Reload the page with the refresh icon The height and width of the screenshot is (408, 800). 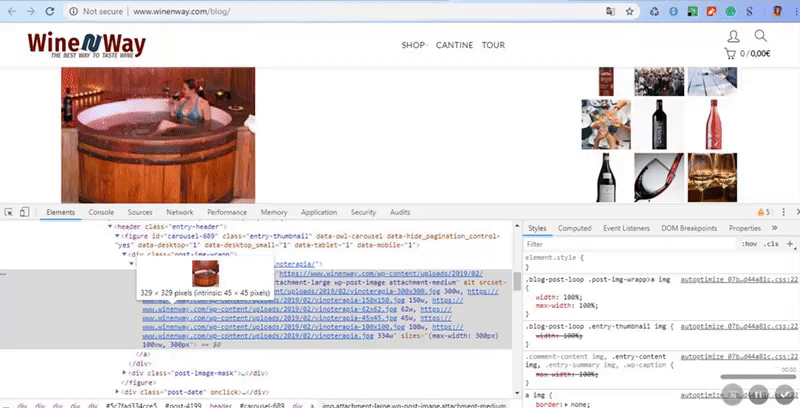pyautogui.click(x=49, y=11)
